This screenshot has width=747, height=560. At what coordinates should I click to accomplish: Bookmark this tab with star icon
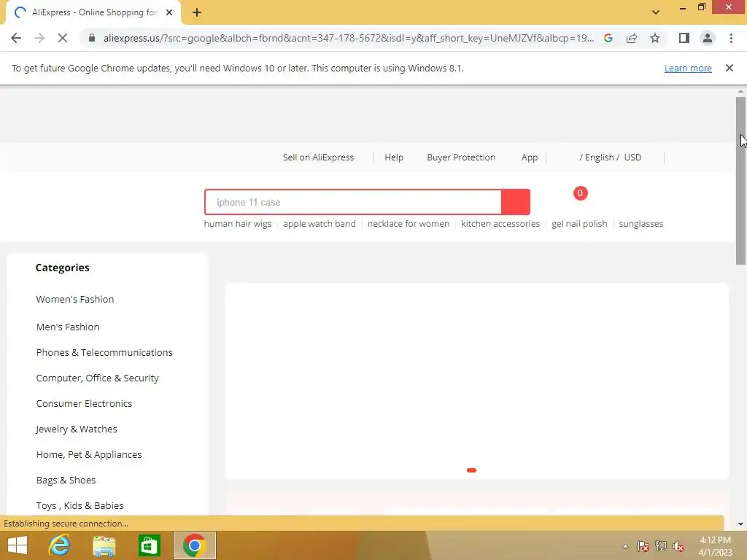pyautogui.click(x=655, y=38)
